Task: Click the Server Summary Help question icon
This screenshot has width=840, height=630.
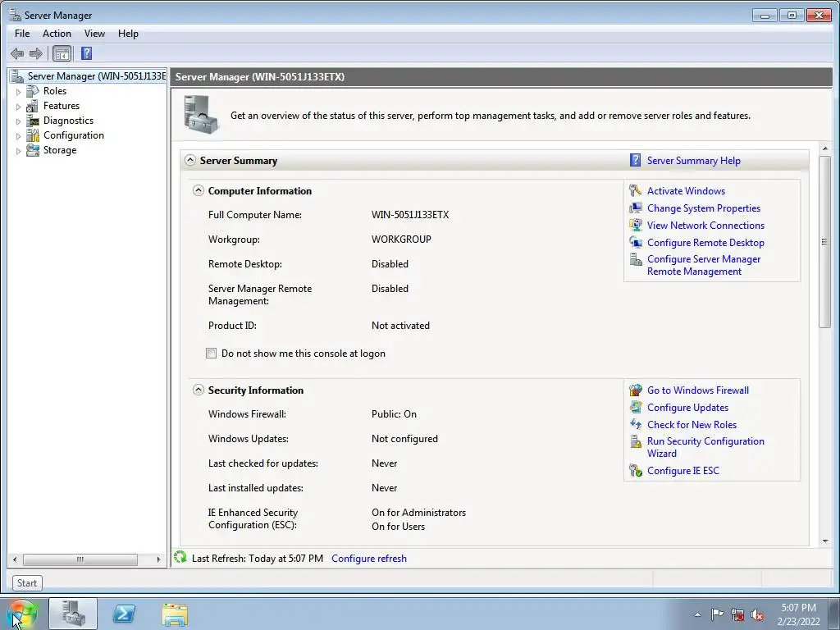Action: pyautogui.click(x=636, y=160)
